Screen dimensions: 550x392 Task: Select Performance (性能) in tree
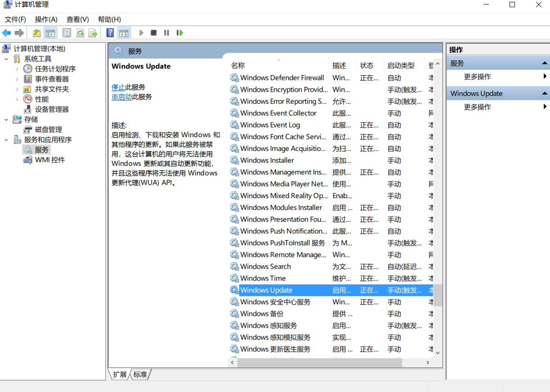tap(42, 99)
